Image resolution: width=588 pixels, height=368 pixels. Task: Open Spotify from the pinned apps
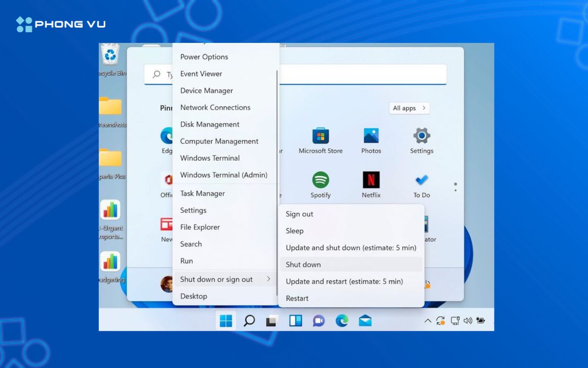(321, 180)
